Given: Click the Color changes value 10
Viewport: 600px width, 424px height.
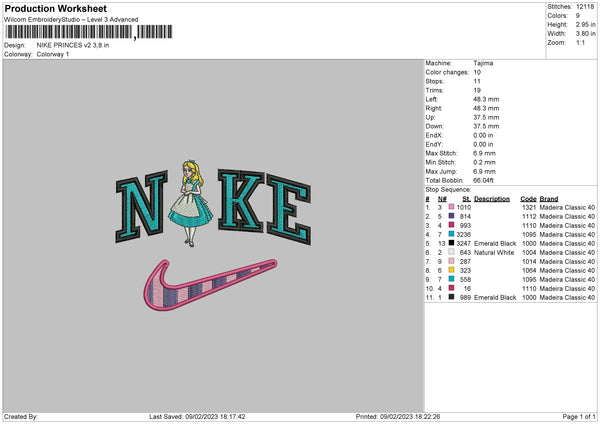Looking at the screenshot, I should point(477,72).
